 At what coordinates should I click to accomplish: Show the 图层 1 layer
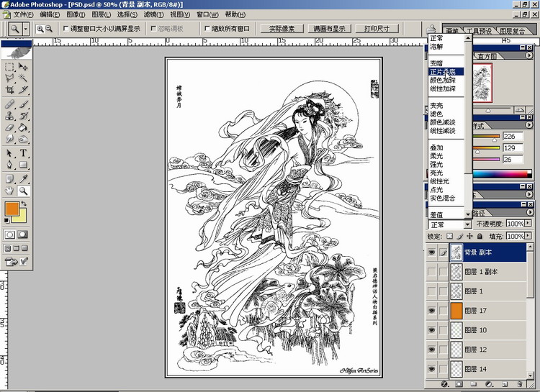(x=431, y=291)
